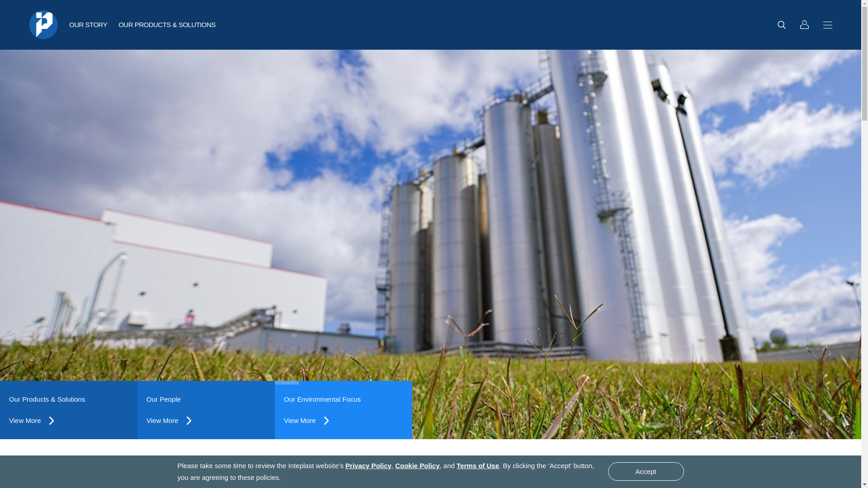Screen dimensions: 868x488
Task: Click chevron arrow under Our Products & Solutions
Action: pos(52,421)
